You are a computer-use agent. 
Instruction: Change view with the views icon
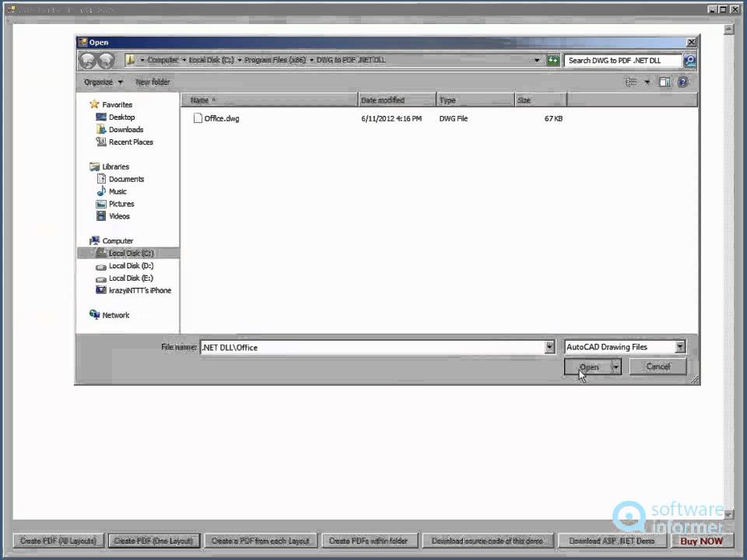tap(631, 82)
